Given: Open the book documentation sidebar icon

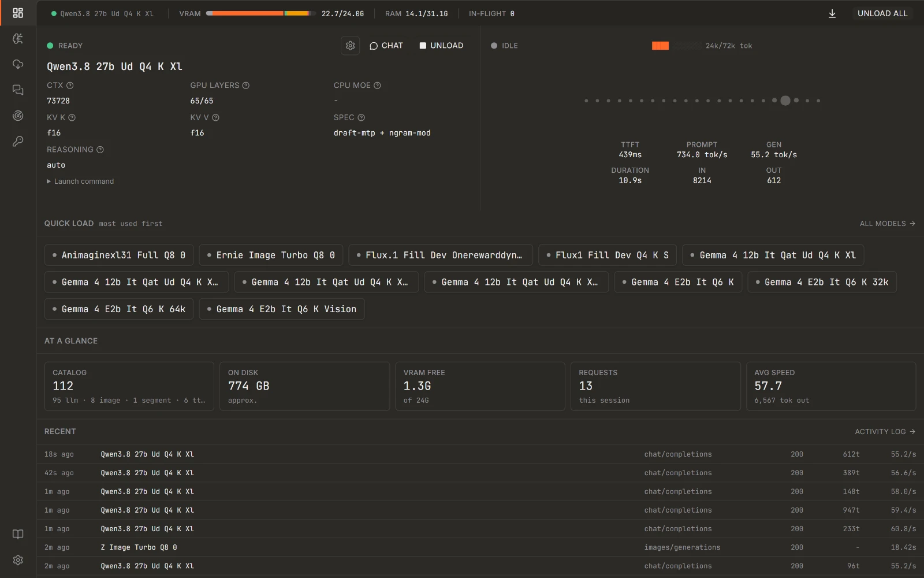Looking at the screenshot, I should tap(18, 534).
